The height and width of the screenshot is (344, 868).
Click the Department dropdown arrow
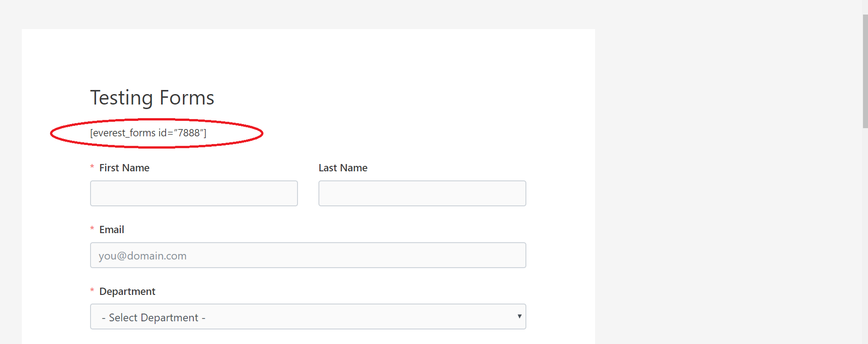tap(520, 316)
